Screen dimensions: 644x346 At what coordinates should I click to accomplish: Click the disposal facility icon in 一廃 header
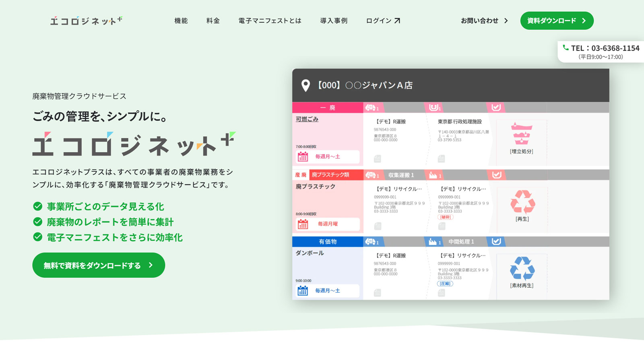[x=433, y=107]
